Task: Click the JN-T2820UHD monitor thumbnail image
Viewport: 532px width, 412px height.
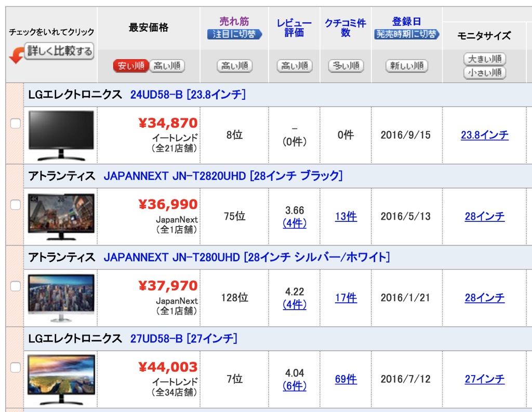Action: (62, 215)
